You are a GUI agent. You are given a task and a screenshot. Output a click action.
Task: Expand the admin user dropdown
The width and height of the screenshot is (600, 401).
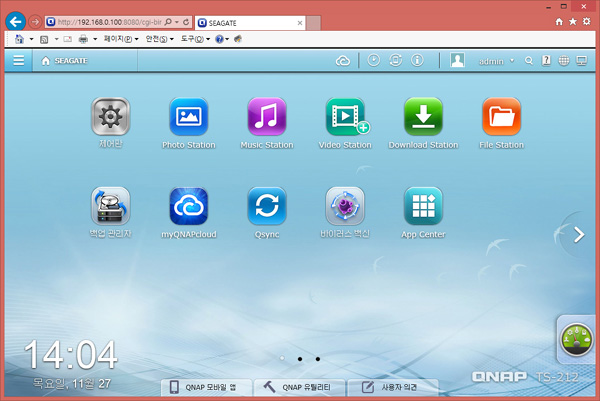(x=496, y=61)
